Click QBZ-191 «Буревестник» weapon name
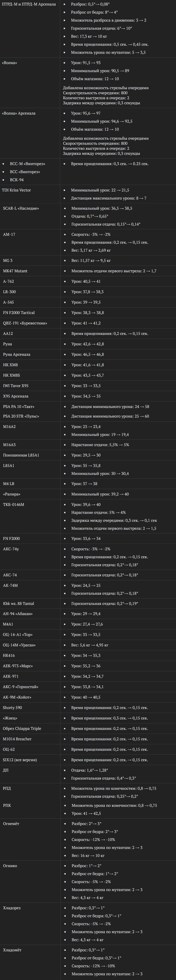This screenshot has height=980, width=176. pyautogui.click(x=25, y=323)
